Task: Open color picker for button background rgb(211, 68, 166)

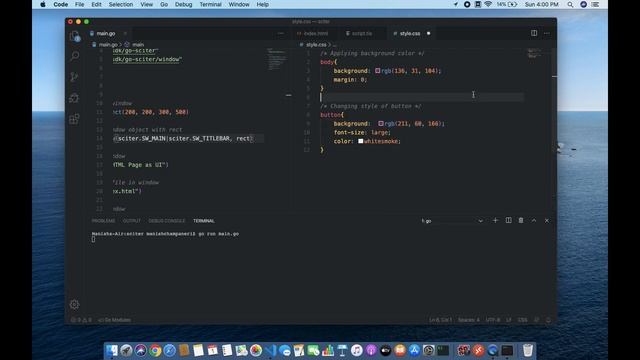Action: pyautogui.click(x=381, y=123)
